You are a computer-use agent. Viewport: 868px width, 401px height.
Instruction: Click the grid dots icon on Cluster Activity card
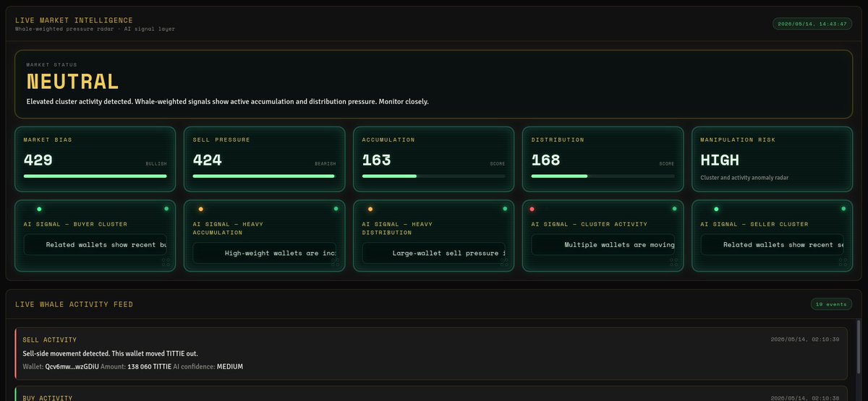pyautogui.click(x=674, y=262)
